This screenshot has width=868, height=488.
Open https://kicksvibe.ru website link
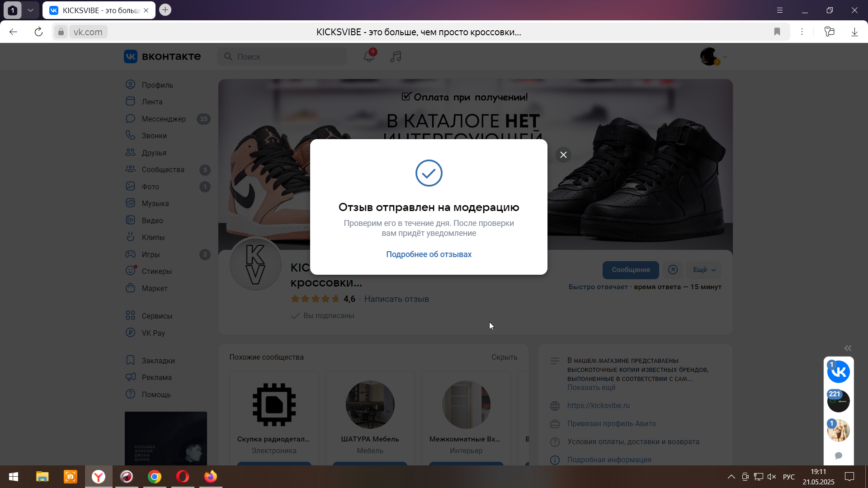598,405
